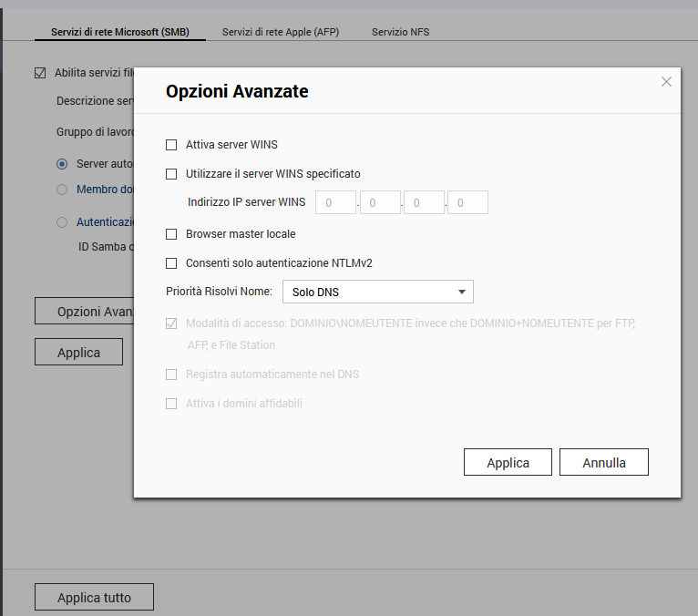Go to the Servizio NFS tab
This screenshot has width=698, height=616.
pyautogui.click(x=400, y=32)
